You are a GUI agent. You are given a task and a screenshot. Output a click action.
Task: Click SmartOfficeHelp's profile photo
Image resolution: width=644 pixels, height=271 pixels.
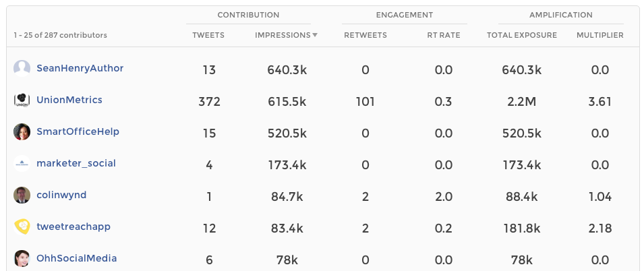pyautogui.click(x=22, y=131)
